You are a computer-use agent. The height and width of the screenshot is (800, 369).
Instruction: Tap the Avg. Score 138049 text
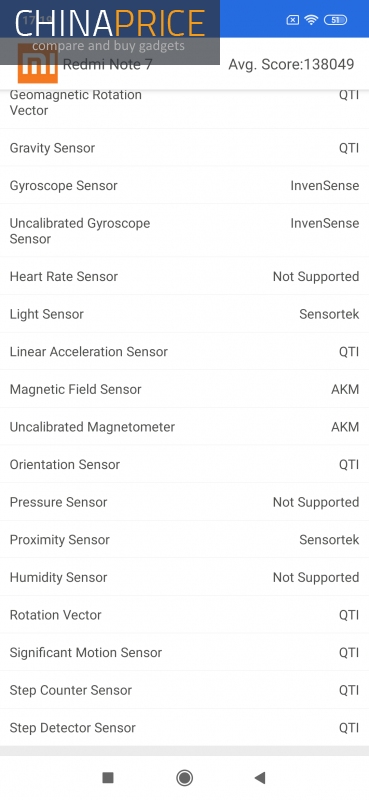(291, 64)
